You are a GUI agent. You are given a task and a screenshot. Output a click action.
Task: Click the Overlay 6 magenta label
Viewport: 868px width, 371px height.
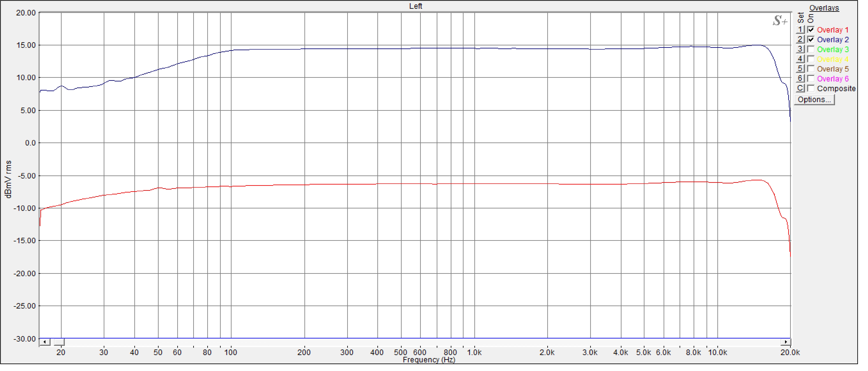[833, 79]
